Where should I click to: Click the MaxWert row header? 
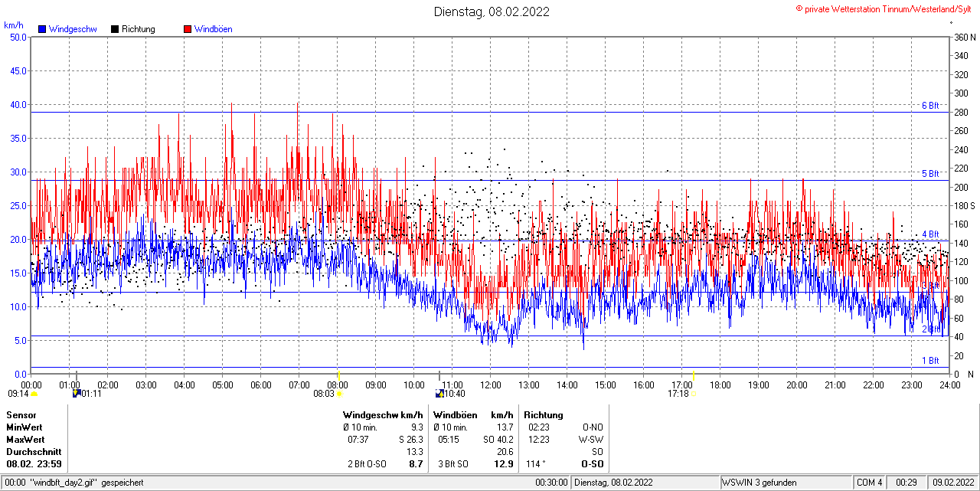[x=26, y=440]
